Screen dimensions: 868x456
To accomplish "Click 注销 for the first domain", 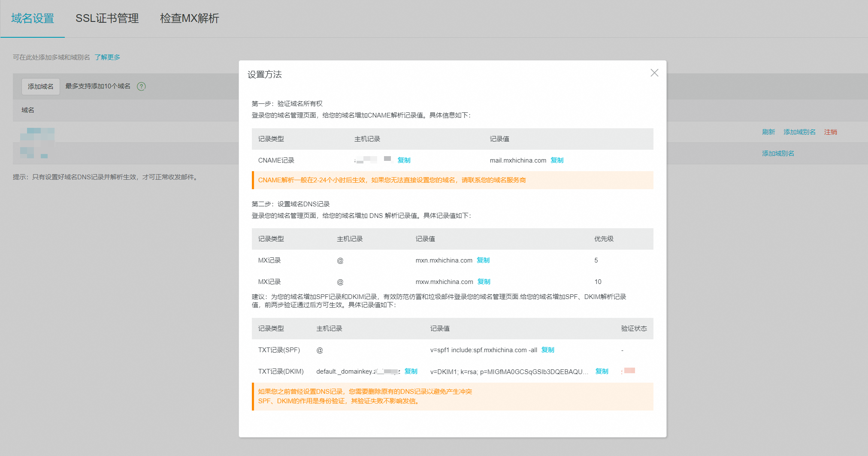I will pos(831,132).
